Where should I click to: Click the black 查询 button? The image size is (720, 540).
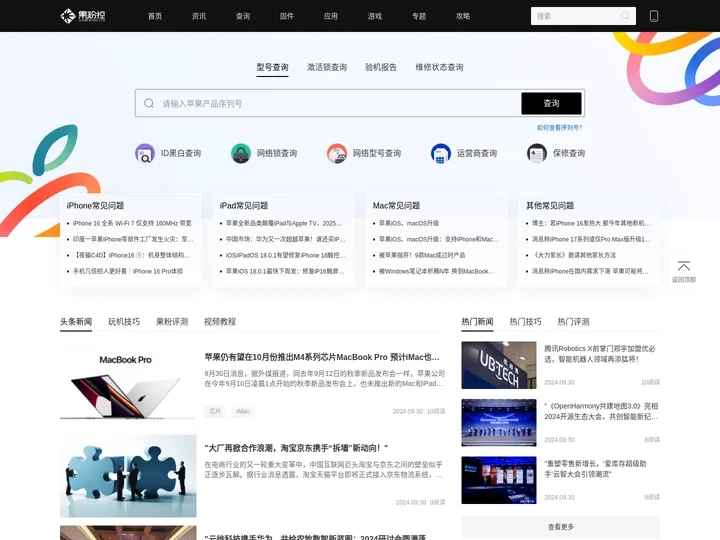[x=551, y=103]
